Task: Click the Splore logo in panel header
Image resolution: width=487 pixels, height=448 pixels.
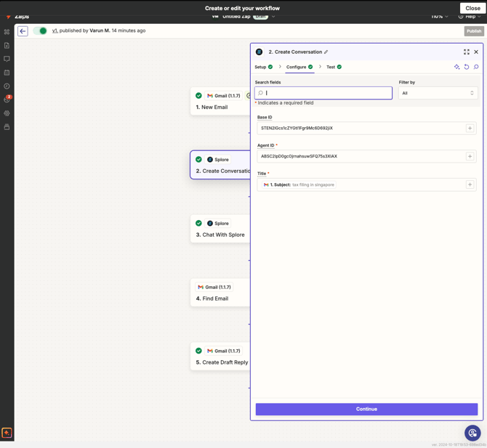Action: pos(259,52)
